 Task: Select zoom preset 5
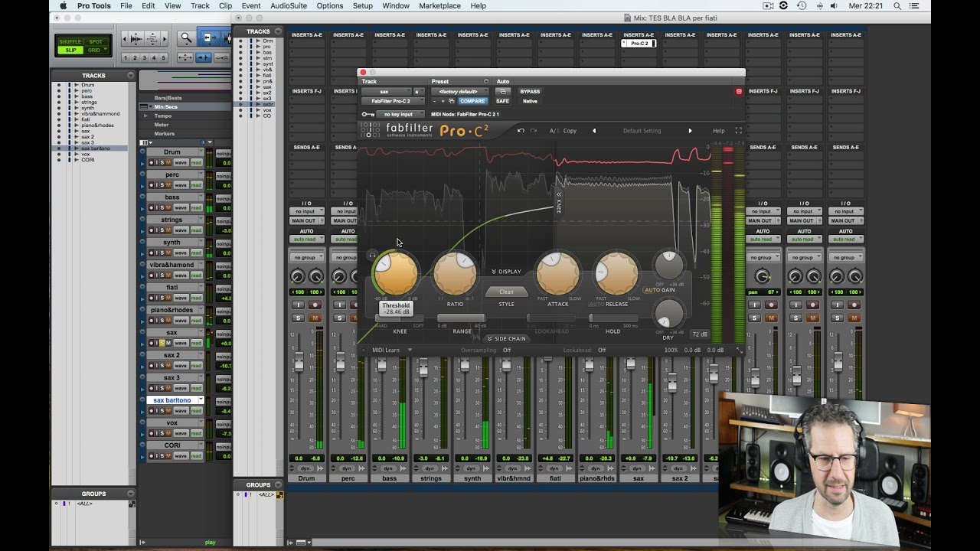point(164,57)
